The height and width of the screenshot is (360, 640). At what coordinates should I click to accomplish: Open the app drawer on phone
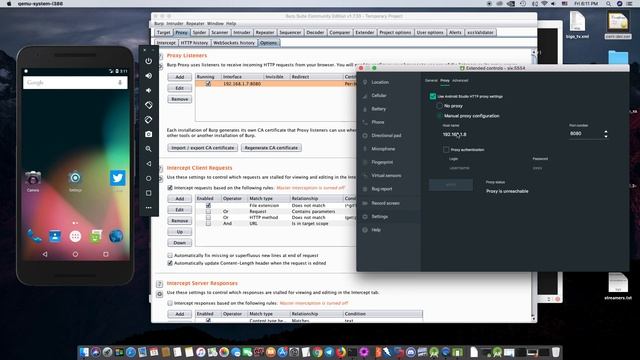75,236
